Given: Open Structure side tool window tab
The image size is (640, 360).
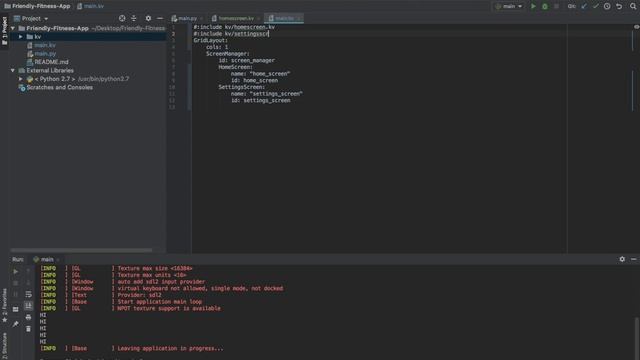Looking at the screenshot, I should pyautogui.click(x=4, y=346).
